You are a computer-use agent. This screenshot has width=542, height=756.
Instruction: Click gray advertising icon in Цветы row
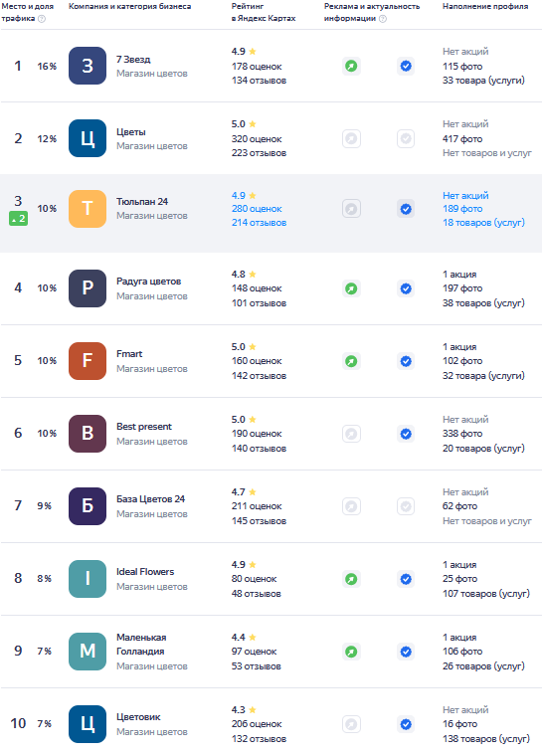pos(351,139)
